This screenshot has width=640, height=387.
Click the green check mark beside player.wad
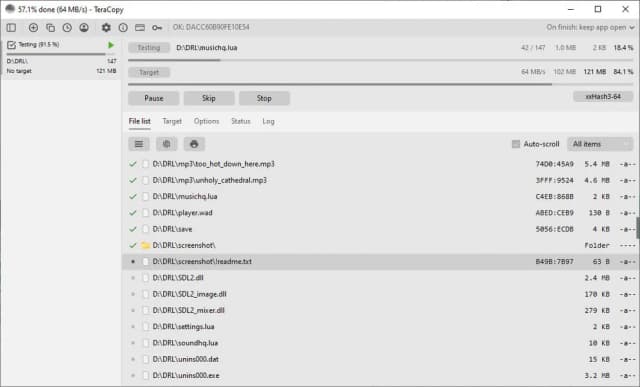click(133, 213)
